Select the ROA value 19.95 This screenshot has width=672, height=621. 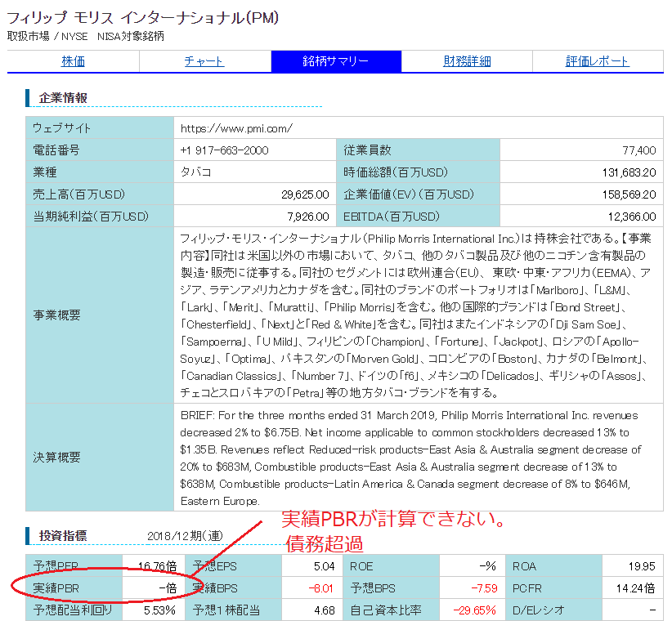[642, 566]
